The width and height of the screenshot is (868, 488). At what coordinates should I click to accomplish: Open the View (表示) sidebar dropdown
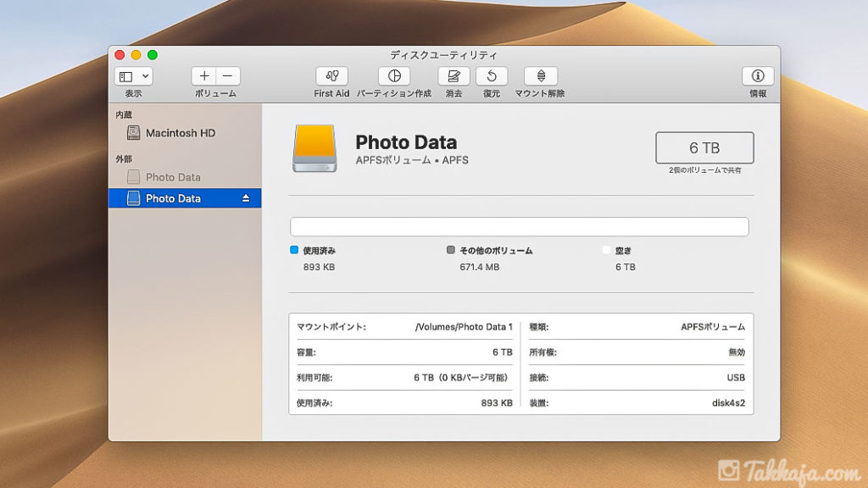pos(133,76)
